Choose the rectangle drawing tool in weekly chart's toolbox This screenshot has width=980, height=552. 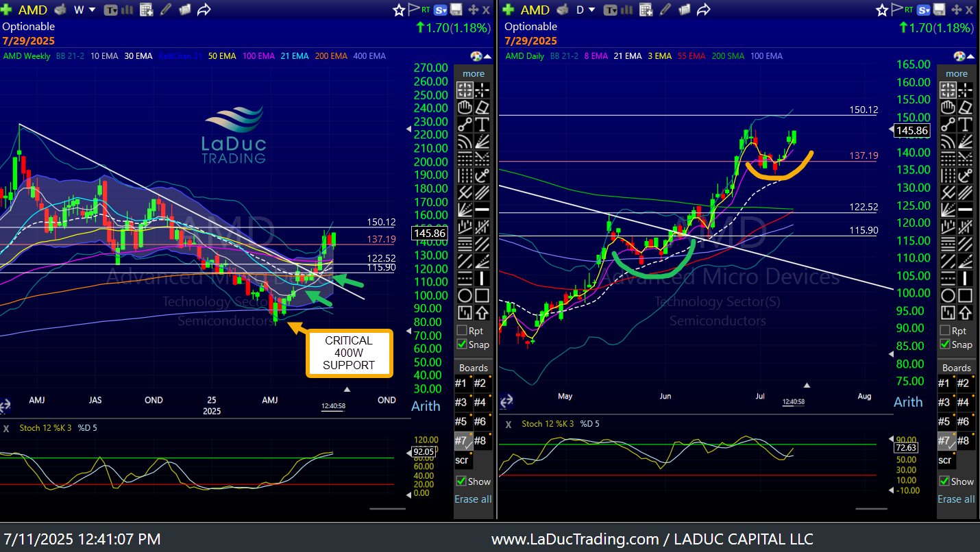click(482, 296)
